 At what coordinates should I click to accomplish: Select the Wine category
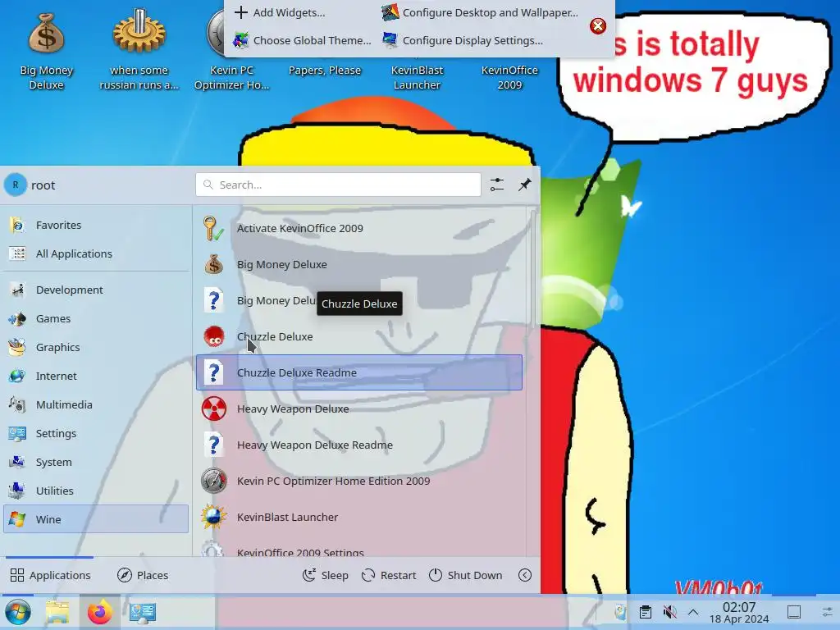96,519
